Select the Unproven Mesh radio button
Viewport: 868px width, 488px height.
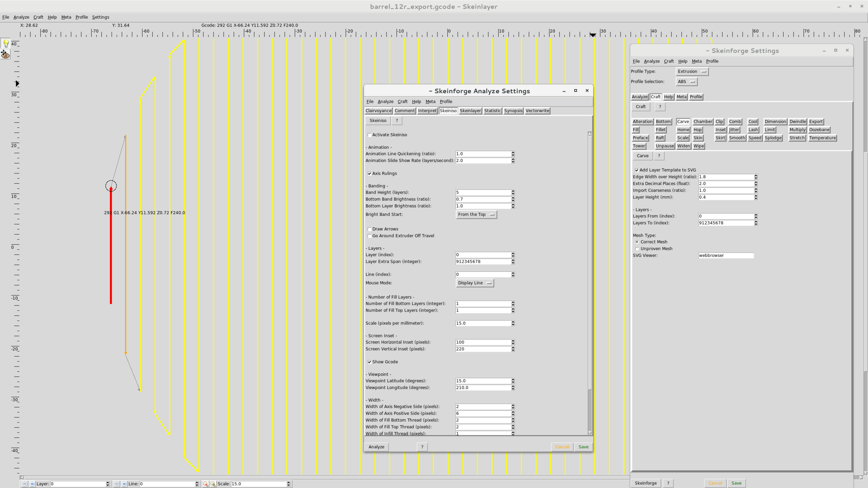tap(637, 249)
